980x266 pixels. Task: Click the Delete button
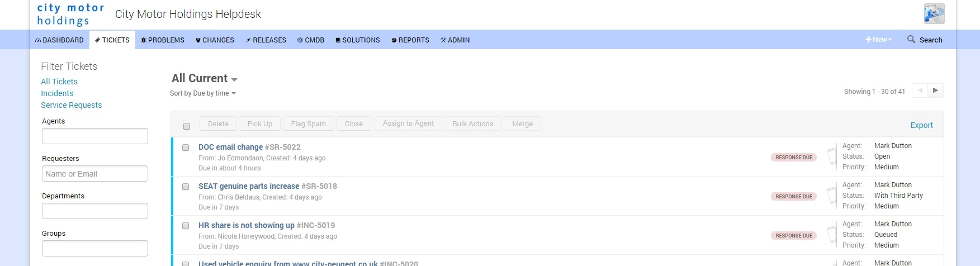click(x=218, y=123)
